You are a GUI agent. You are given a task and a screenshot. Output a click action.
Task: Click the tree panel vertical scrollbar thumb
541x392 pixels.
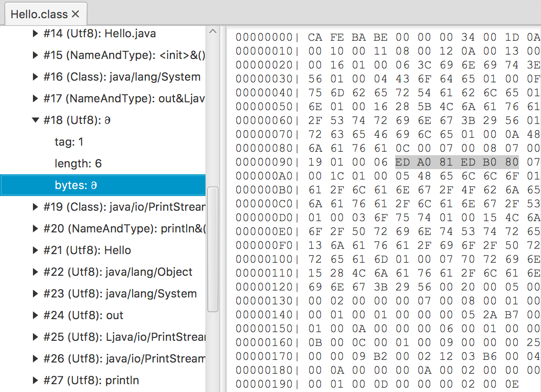click(212, 249)
